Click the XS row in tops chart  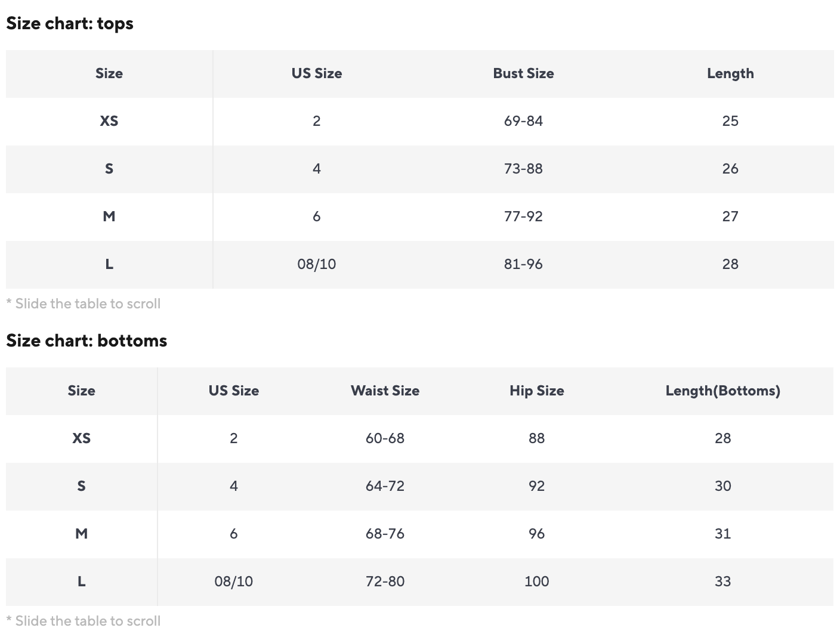(109, 121)
